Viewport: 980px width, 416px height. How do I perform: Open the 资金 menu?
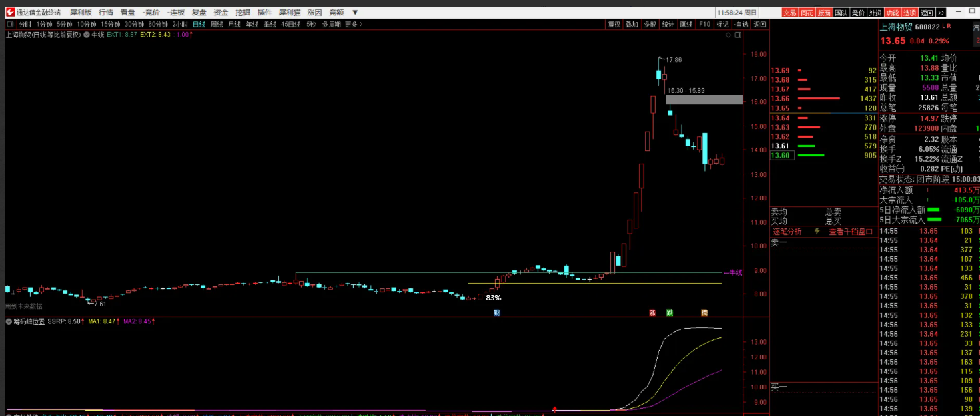(221, 12)
